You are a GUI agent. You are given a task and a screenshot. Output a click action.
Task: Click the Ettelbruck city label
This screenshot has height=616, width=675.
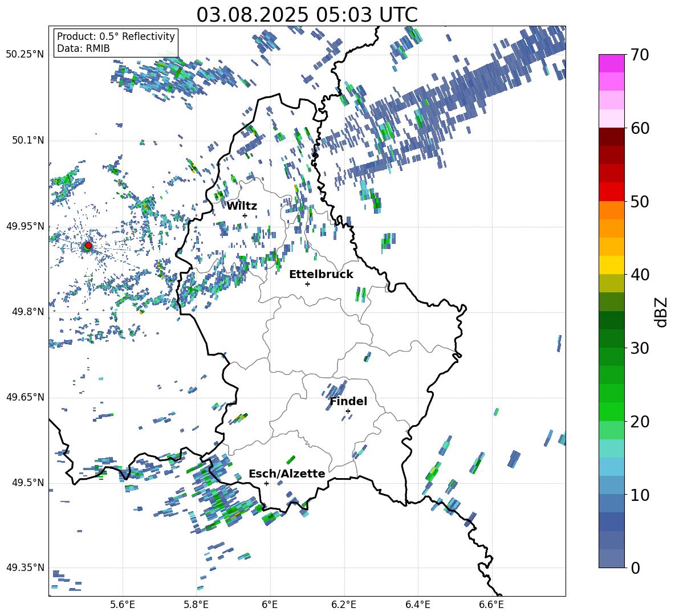(x=321, y=275)
